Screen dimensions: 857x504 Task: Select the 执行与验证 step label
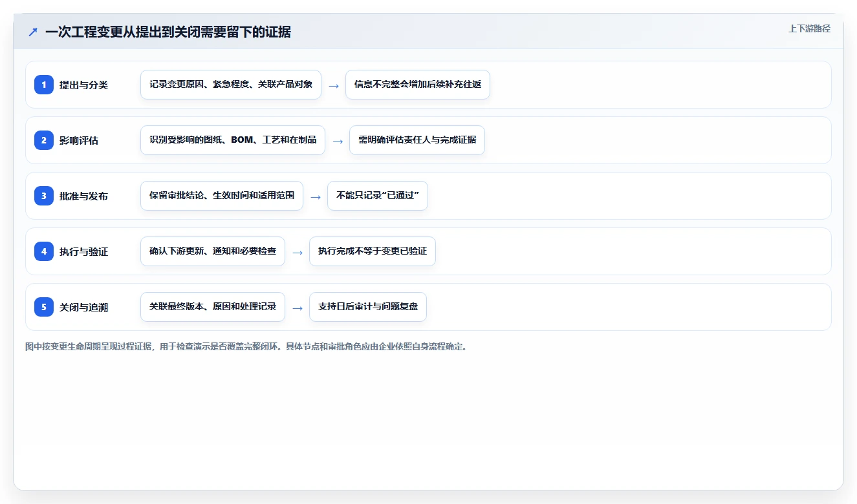pos(83,251)
